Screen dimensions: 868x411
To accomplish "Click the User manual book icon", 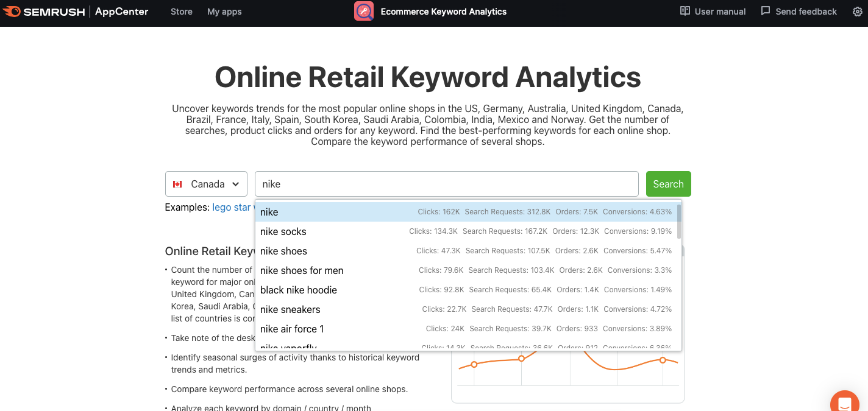I will pos(685,12).
